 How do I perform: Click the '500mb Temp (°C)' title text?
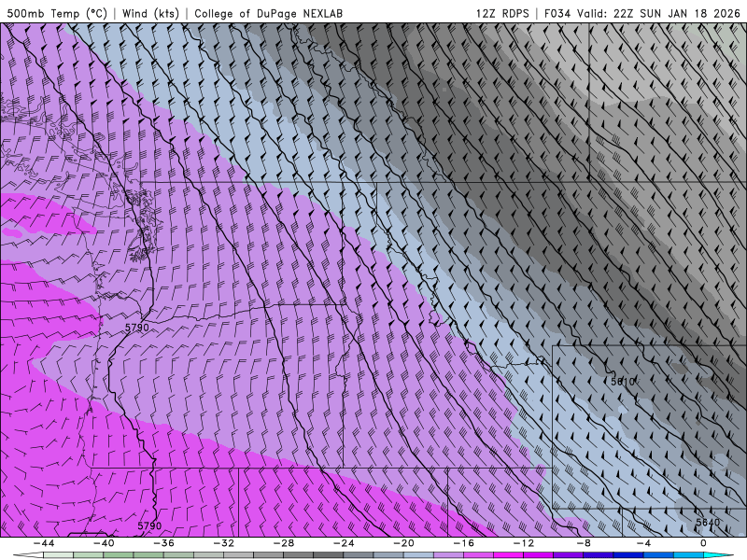click(57, 13)
